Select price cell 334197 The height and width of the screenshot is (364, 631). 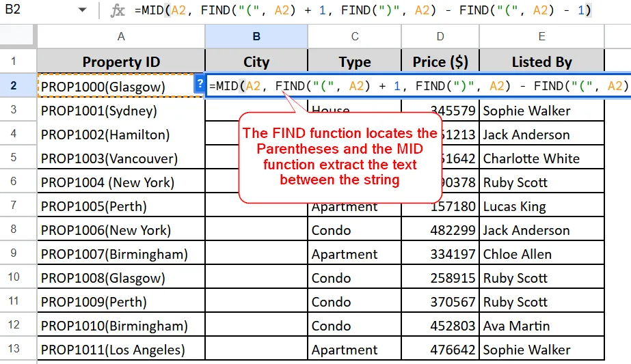tap(440, 254)
